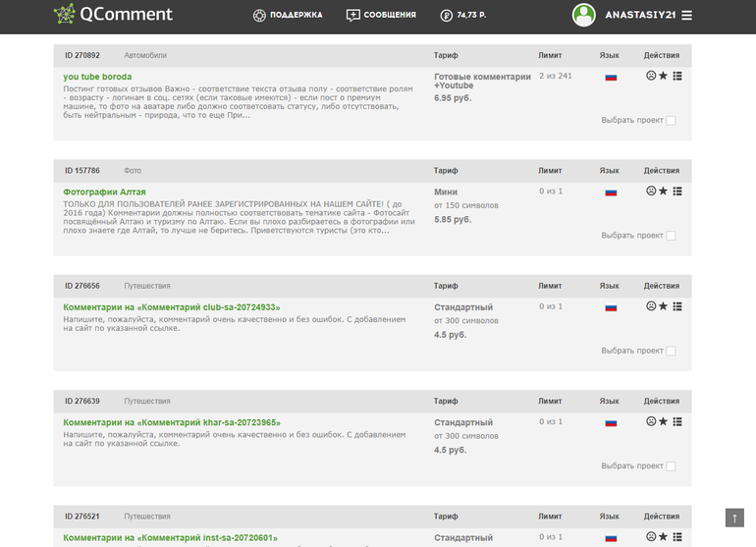Check 'Выбрать проект' for 'Фотографии Алтая'

tap(671, 236)
